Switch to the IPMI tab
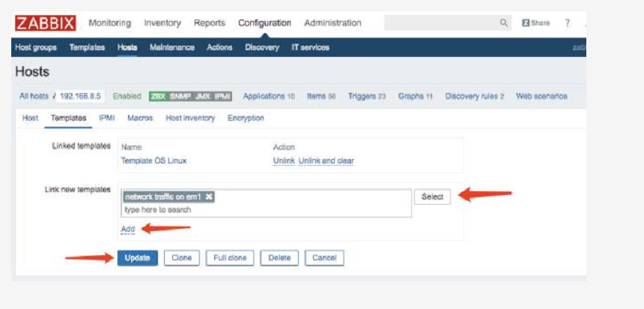Screen dimensions: 644x309 click(x=107, y=118)
